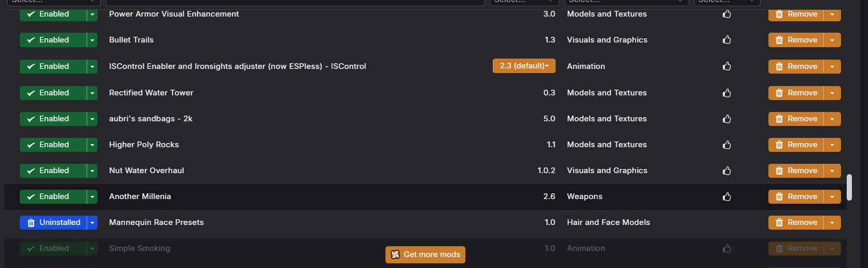
Task: Click thumbs-up for Power Armor Visual Enhancement
Action: tap(727, 14)
